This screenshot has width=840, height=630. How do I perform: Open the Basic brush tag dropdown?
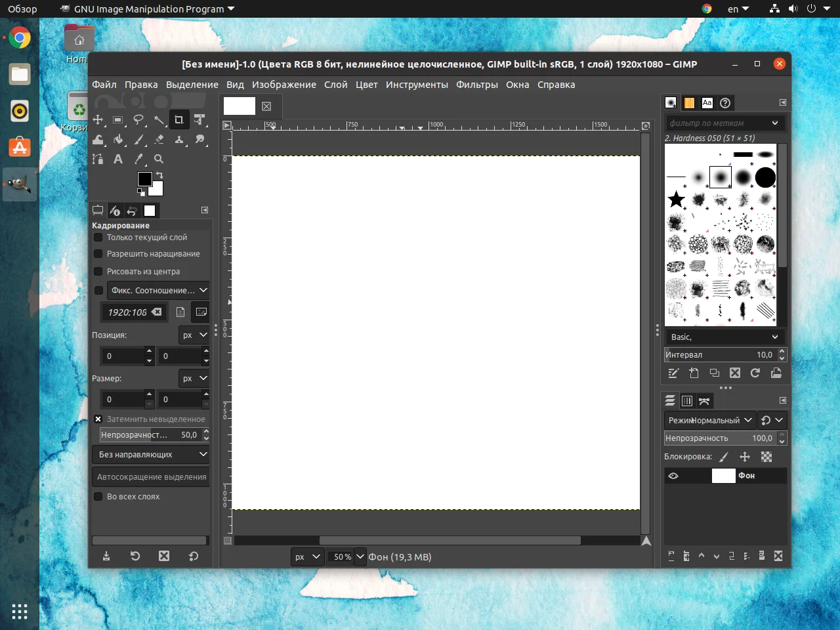pos(724,337)
